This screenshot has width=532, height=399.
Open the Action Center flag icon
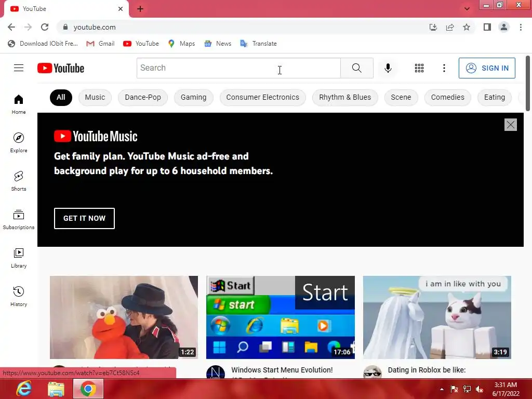coord(454,389)
